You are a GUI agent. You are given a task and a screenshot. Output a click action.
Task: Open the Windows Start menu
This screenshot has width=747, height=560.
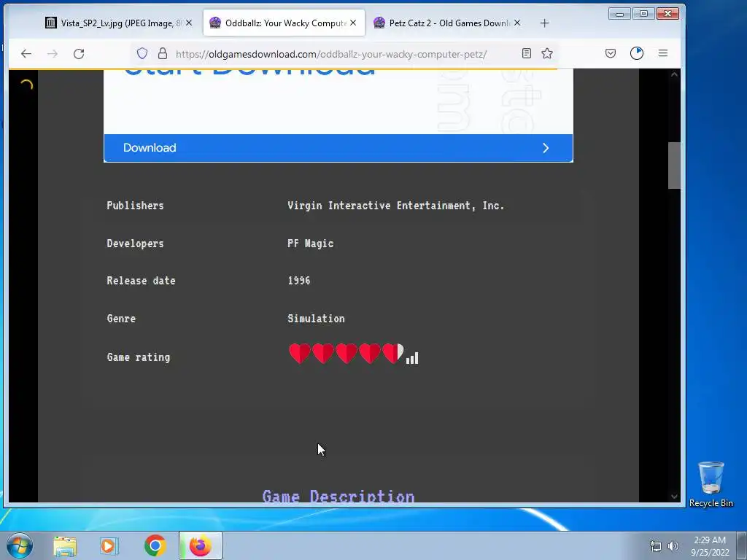[20, 545]
